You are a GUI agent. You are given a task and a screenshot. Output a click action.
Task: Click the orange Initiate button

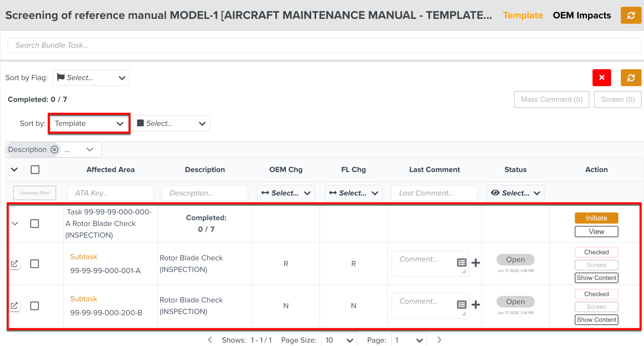596,218
